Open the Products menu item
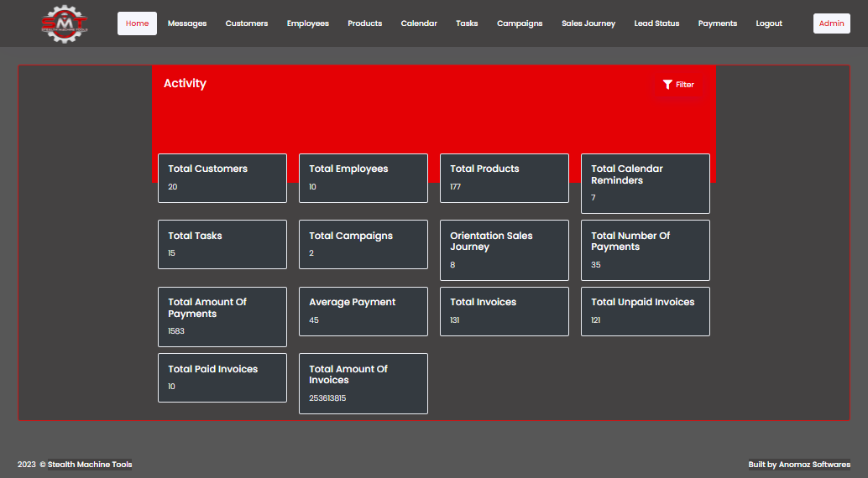Image resolution: width=868 pixels, height=478 pixels. point(365,23)
